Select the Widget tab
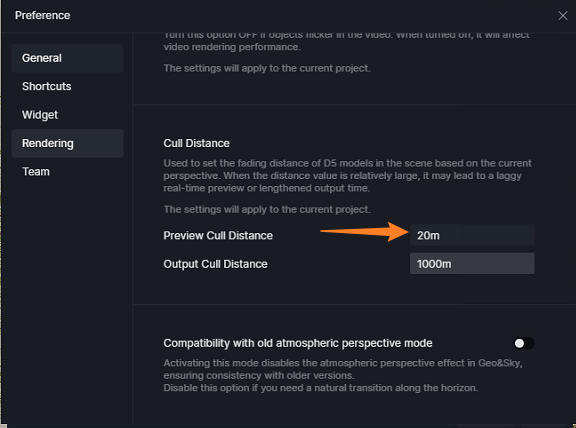This screenshot has height=428, width=576. [68, 115]
